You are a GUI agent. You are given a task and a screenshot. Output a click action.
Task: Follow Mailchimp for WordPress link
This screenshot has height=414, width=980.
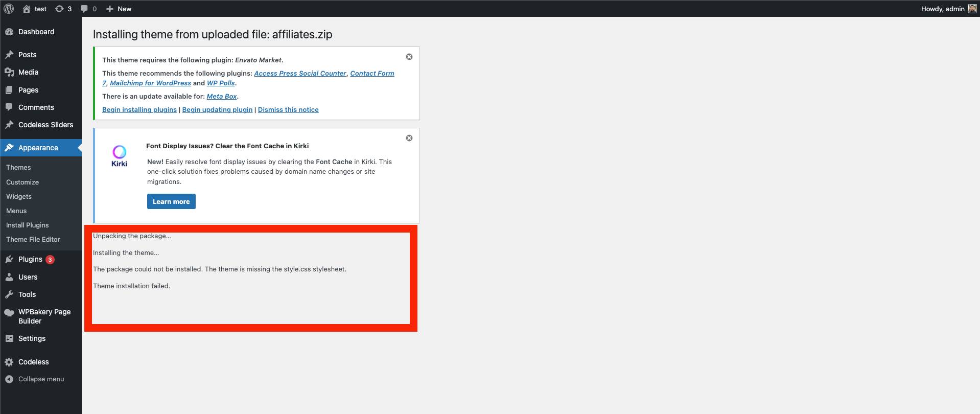pos(150,83)
